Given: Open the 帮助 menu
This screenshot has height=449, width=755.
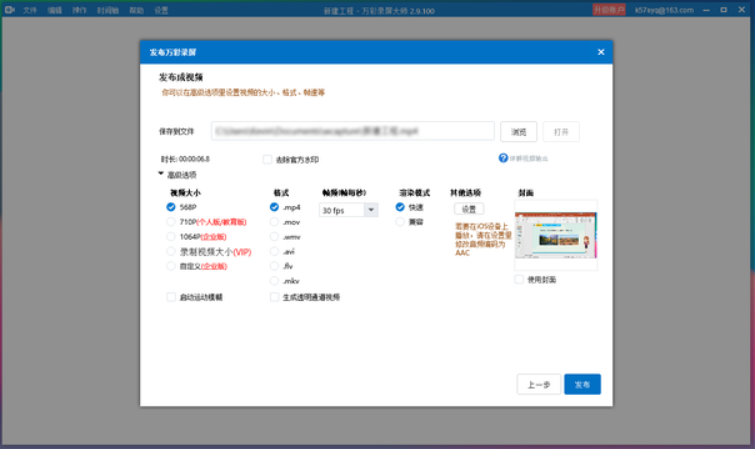Looking at the screenshot, I should [136, 10].
